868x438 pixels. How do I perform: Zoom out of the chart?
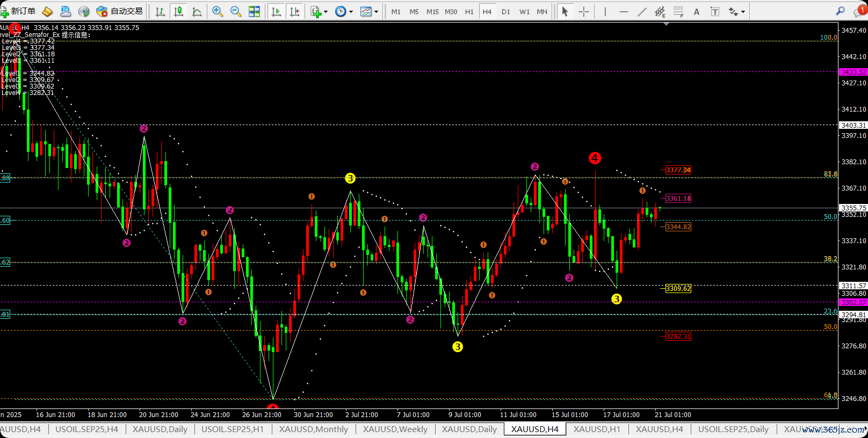(x=235, y=11)
